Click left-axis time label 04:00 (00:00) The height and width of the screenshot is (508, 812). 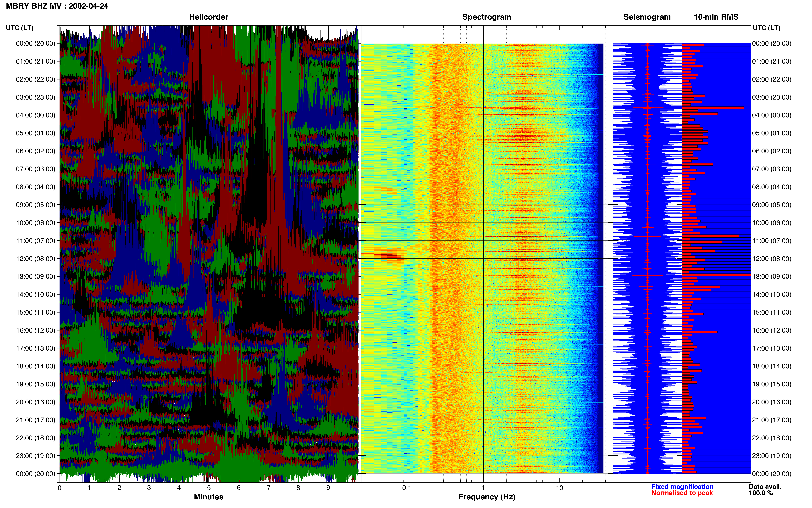pyautogui.click(x=36, y=115)
